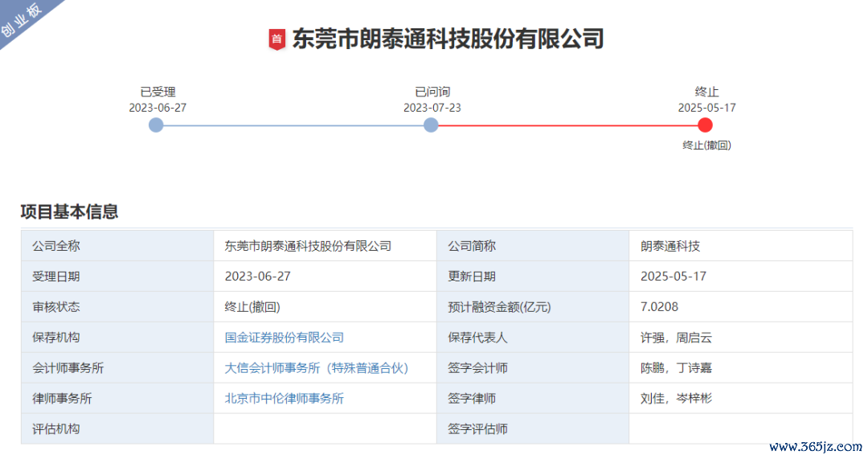Screen dimensions: 868x459
Task: Click the 2023-07-23 date under 已问询
Action: pyautogui.click(x=432, y=108)
